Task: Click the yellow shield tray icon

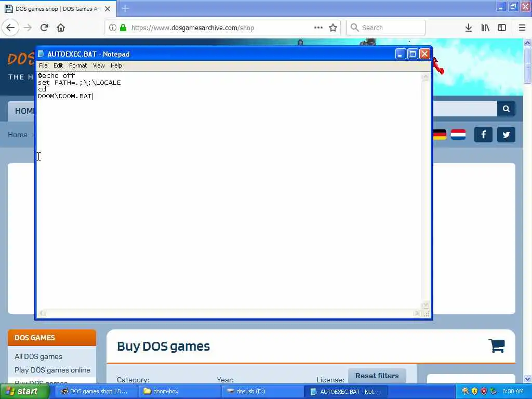Action: click(474, 391)
